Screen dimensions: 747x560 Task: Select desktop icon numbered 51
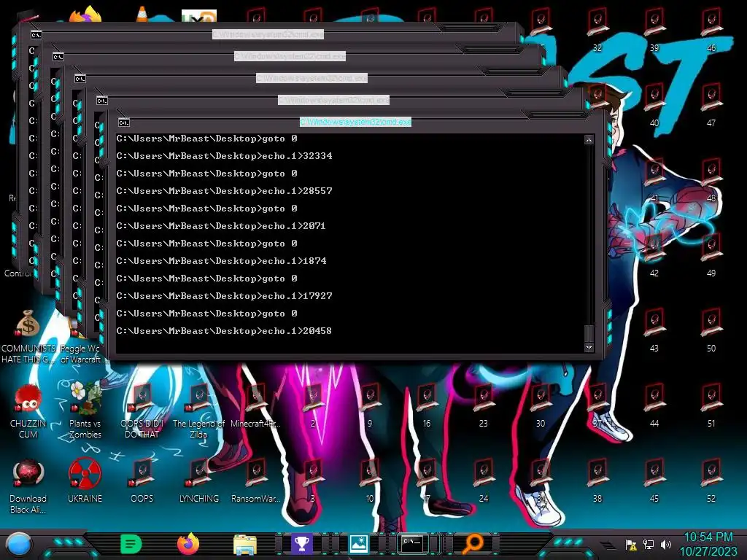point(711,405)
